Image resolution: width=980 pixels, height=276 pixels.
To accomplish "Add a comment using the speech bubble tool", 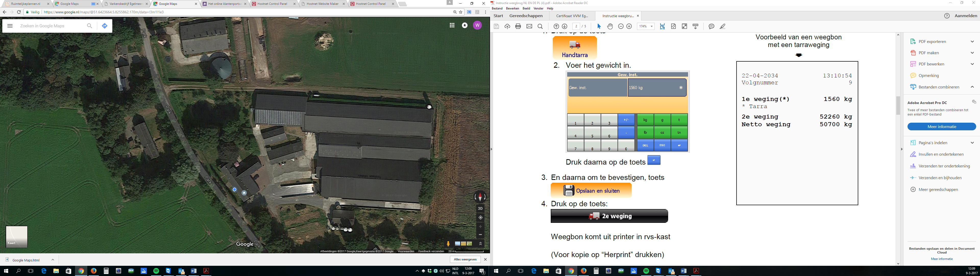I will pyautogui.click(x=712, y=26).
